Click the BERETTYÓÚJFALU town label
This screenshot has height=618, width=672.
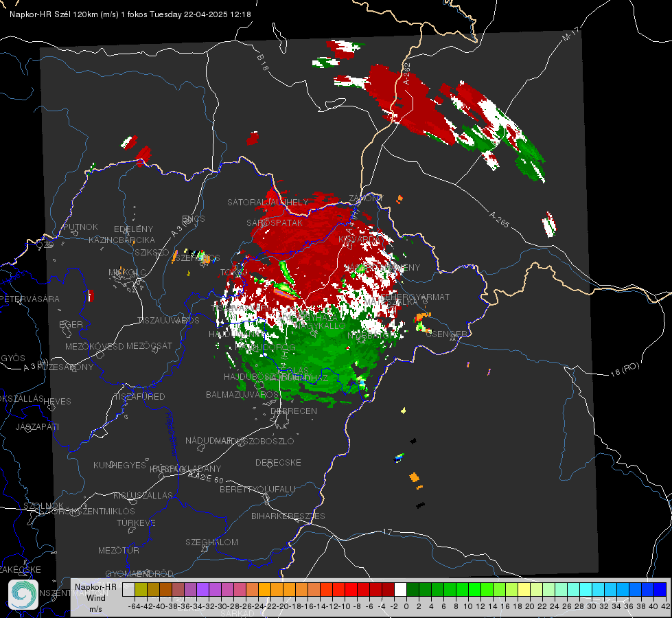257,489
